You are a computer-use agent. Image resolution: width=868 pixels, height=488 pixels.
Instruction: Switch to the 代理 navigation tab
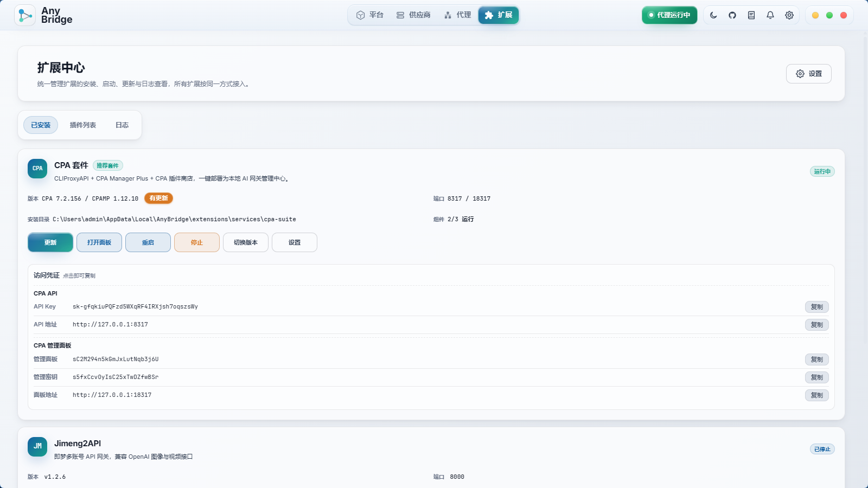pos(457,15)
